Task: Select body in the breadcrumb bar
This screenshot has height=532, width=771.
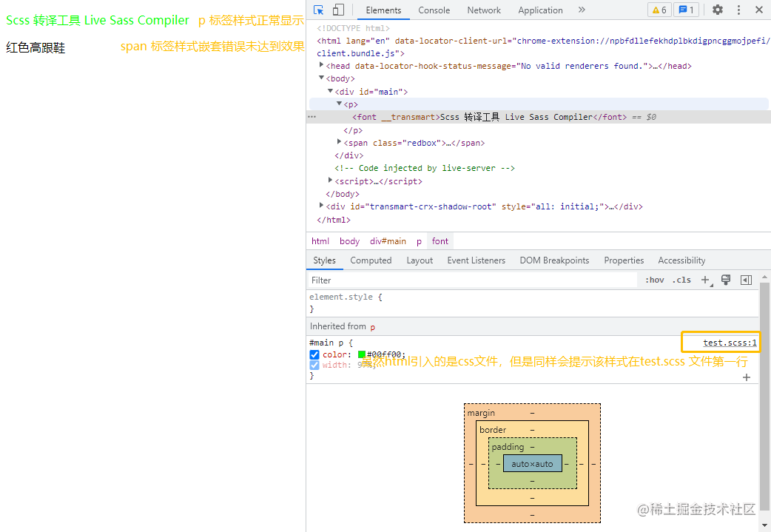Action: 349,241
